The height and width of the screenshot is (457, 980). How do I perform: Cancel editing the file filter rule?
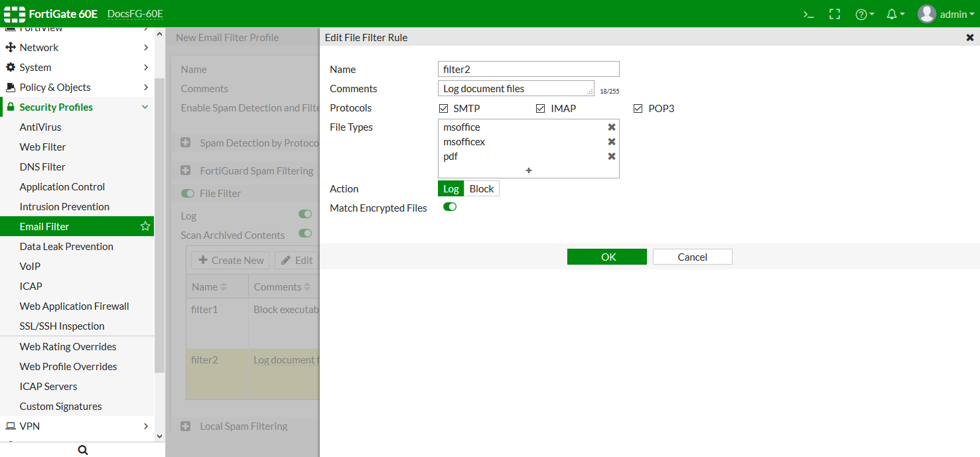point(692,257)
